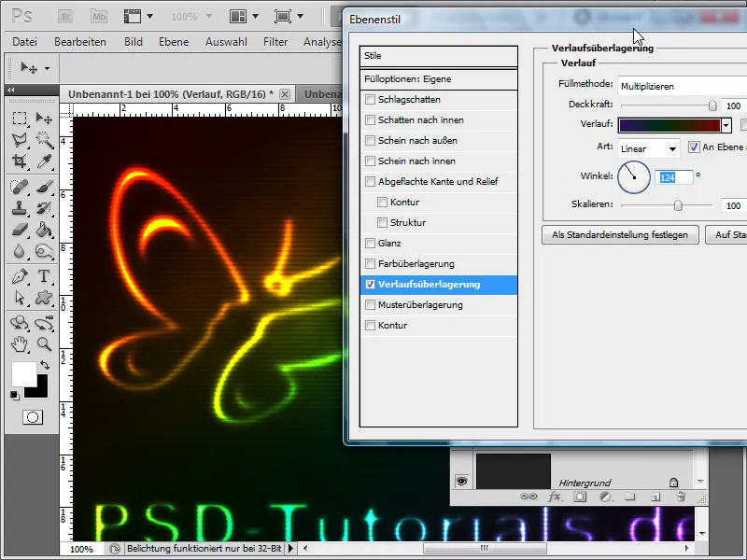Reset default colors icon
Screen dimensions: 747x560
[15, 395]
